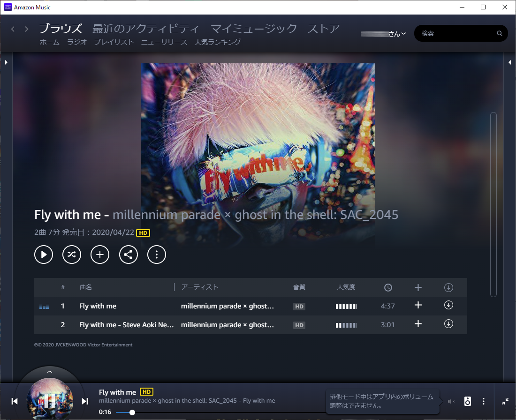Click the HD badge in player bar
This screenshot has width=516, height=420.
point(146,392)
